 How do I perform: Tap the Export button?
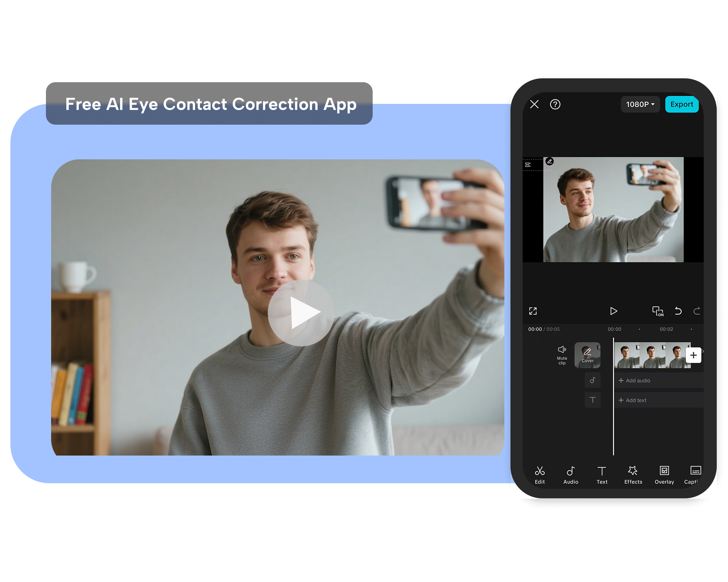[x=682, y=104]
